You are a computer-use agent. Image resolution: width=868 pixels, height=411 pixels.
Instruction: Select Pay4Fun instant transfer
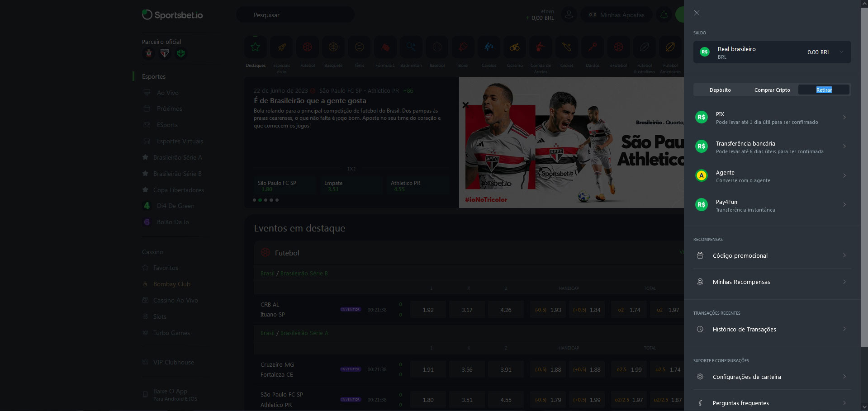(772, 205)
